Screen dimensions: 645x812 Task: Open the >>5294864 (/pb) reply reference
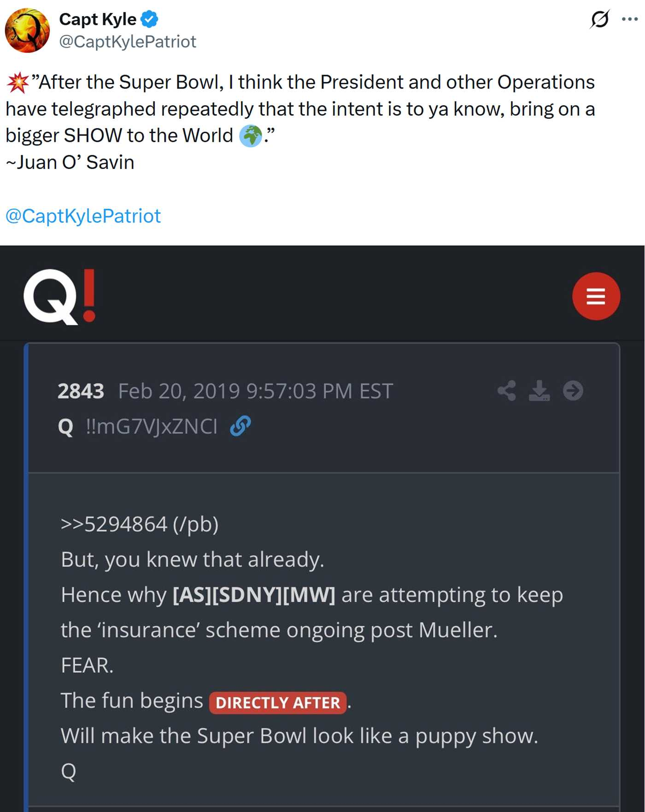click(x=140, y=524)
